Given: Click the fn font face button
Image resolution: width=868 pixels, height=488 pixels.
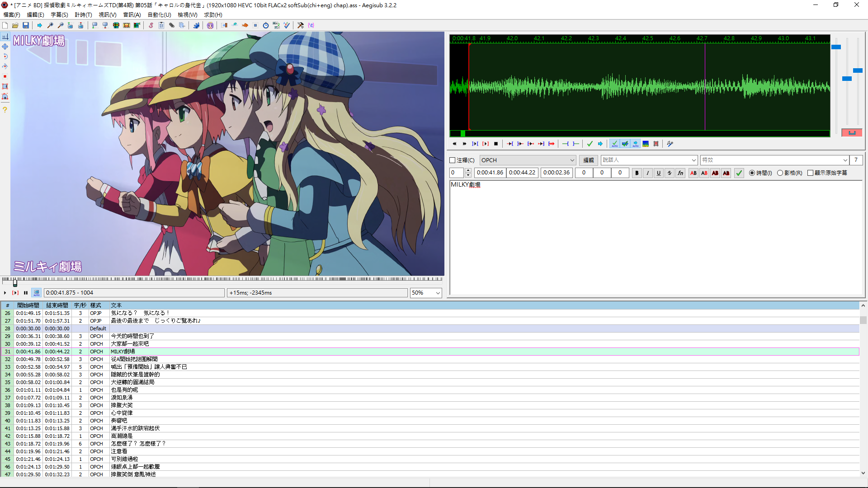Looking at the screenshot, I should click(x=680, y=173).
